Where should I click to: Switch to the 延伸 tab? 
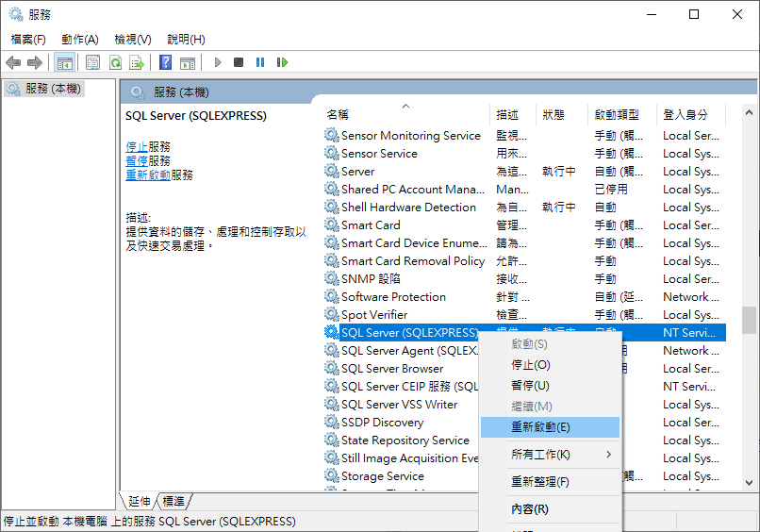[x=140, y=501]
